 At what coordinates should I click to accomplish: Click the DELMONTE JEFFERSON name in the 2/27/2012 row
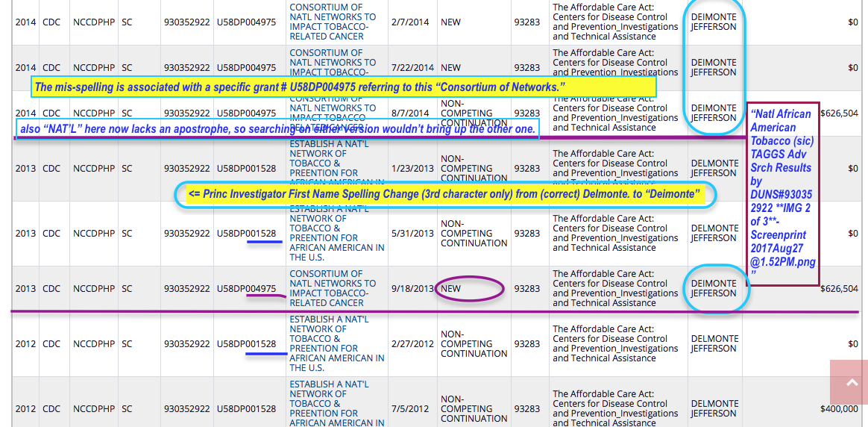pyautogui.click(x=714, y=343)
